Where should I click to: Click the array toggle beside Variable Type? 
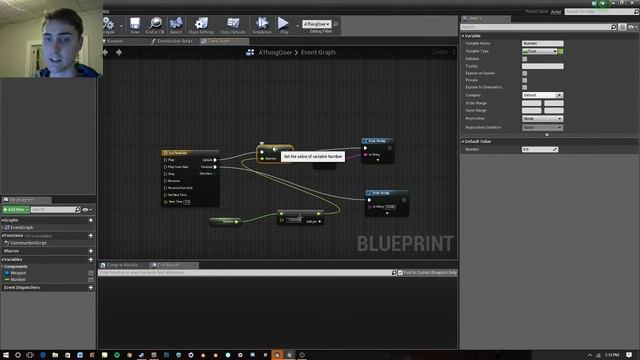coord(561,51)
